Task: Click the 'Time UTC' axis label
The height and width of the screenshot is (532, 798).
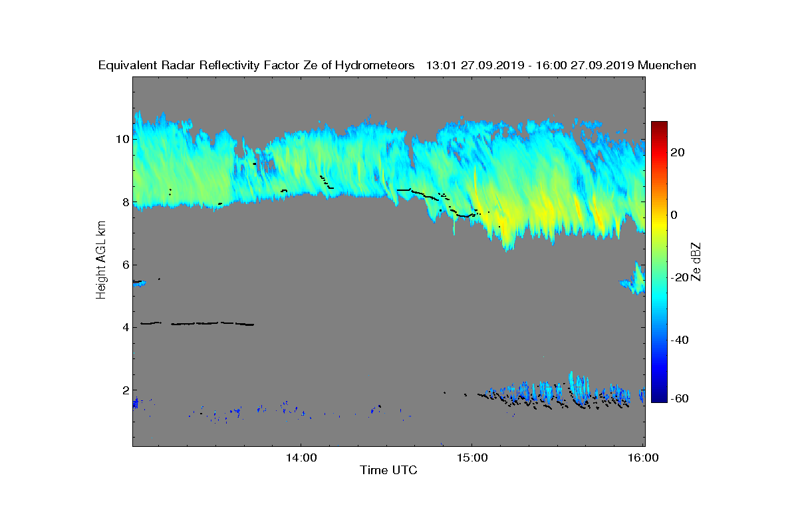Action: (388, 470)
